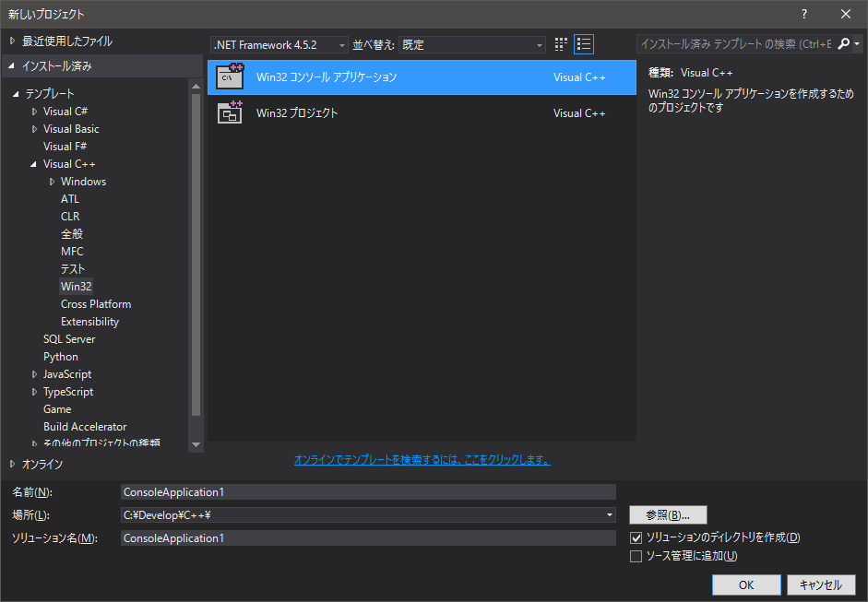This screenshot has height=602, width=868.
Task: Open the search options dropdown arrow
Action: (x=857, y=43)
